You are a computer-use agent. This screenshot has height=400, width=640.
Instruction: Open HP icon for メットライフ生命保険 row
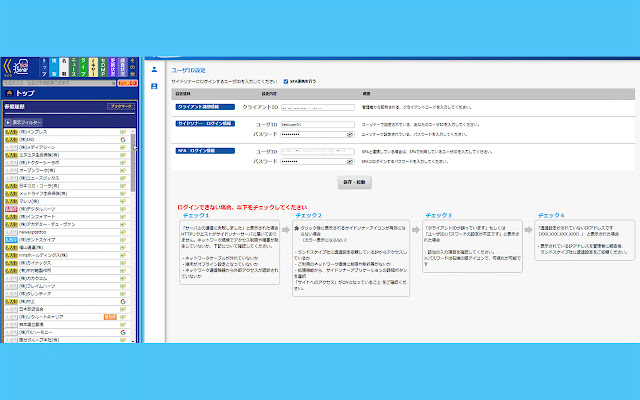click(123, 193)
